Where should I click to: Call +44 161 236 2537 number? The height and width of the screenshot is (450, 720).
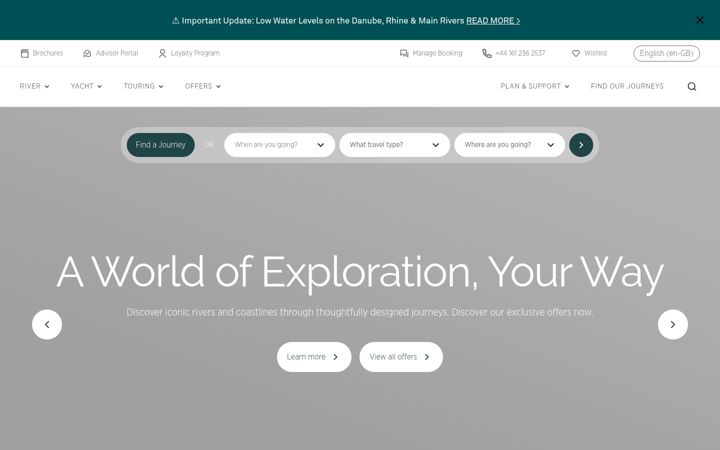click(520, 53)
